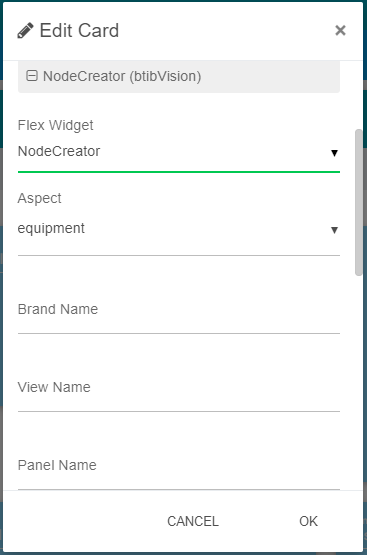Focus the Panel Name input field
This screenshot has width=367, height=555.
coord(179,469)
